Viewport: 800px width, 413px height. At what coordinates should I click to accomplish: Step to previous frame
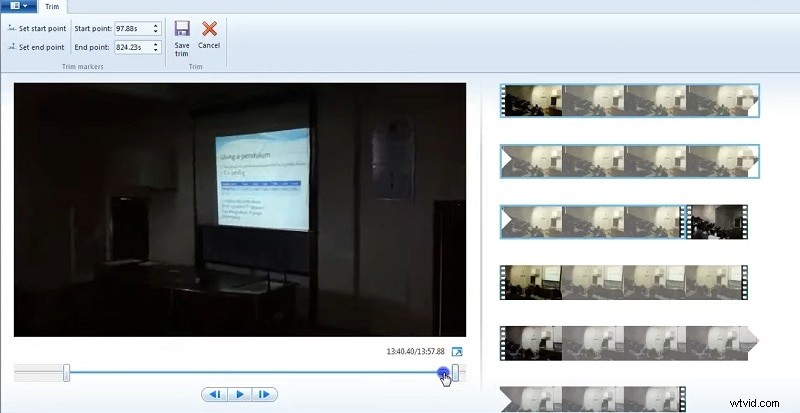tap(215, 394)
